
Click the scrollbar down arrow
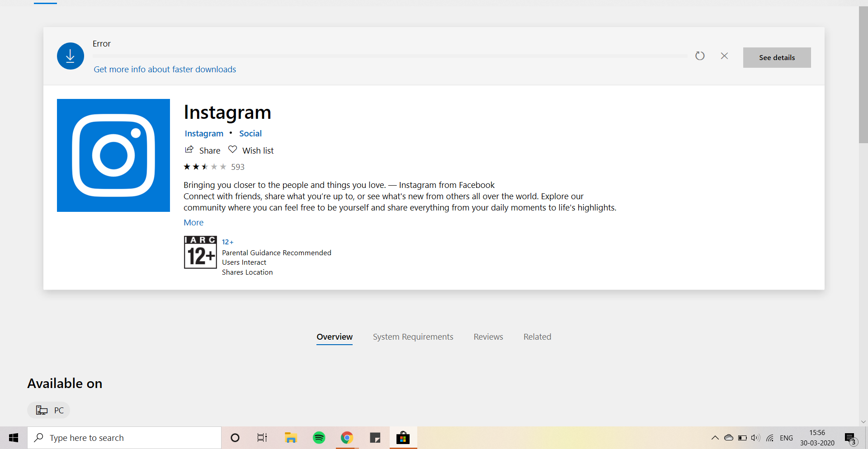(863, 421)
